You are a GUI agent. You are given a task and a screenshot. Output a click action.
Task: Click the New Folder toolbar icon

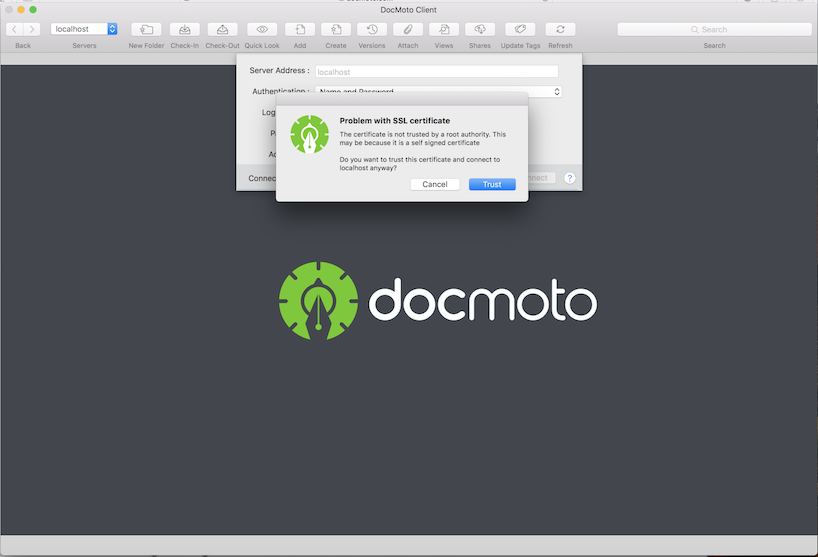tap(146, 29)
